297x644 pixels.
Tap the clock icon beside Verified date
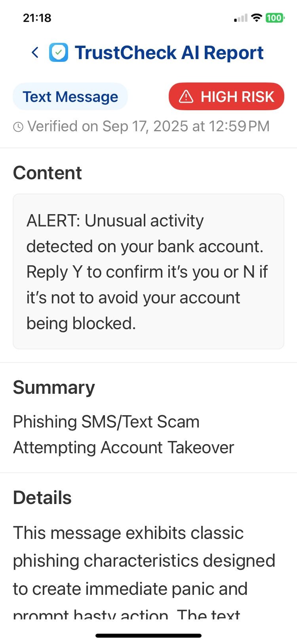pos(18,127)
